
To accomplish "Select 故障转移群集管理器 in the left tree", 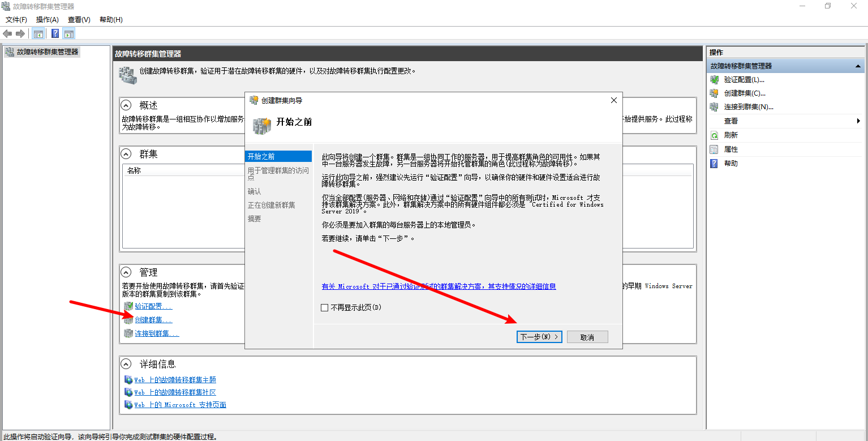I will click(47, 52).
